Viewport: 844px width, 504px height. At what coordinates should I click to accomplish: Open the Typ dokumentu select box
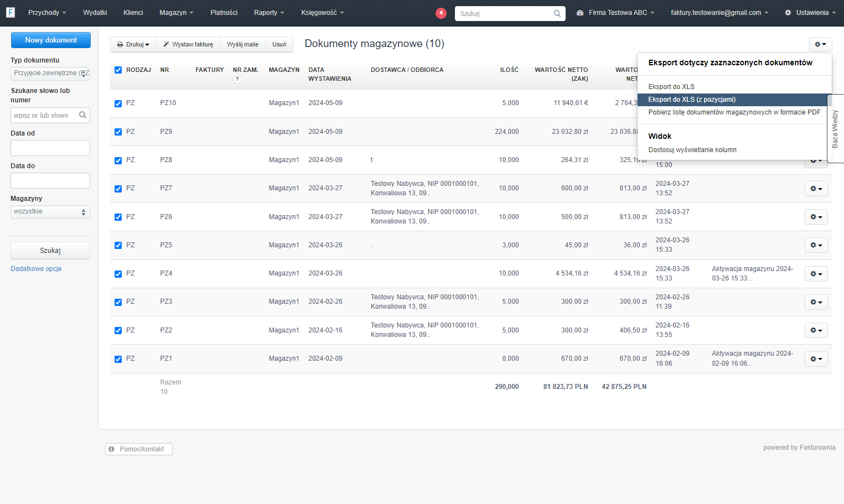pos(50,74)
